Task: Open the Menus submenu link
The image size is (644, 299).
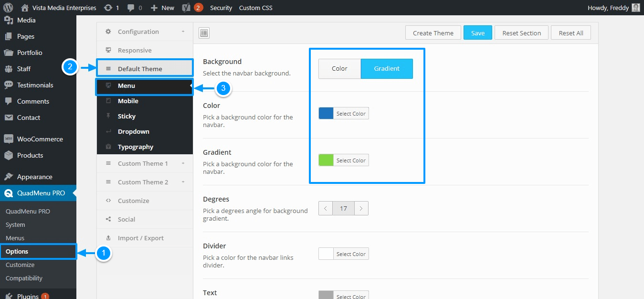Action: (x=15, y=238)
